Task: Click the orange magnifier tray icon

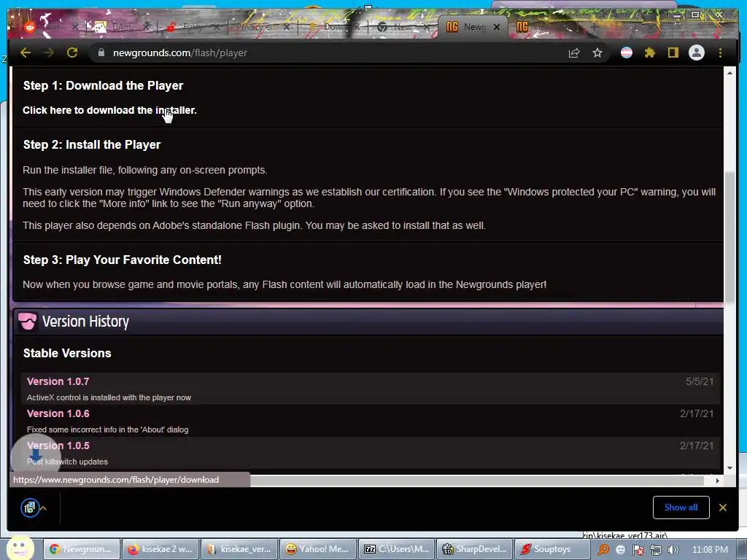Action: point(603,550)
